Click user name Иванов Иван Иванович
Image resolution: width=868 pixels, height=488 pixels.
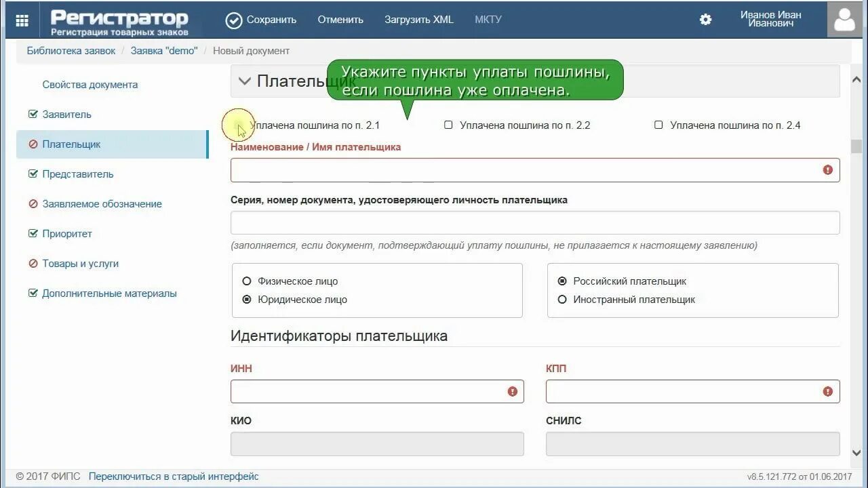click(770, 19)
